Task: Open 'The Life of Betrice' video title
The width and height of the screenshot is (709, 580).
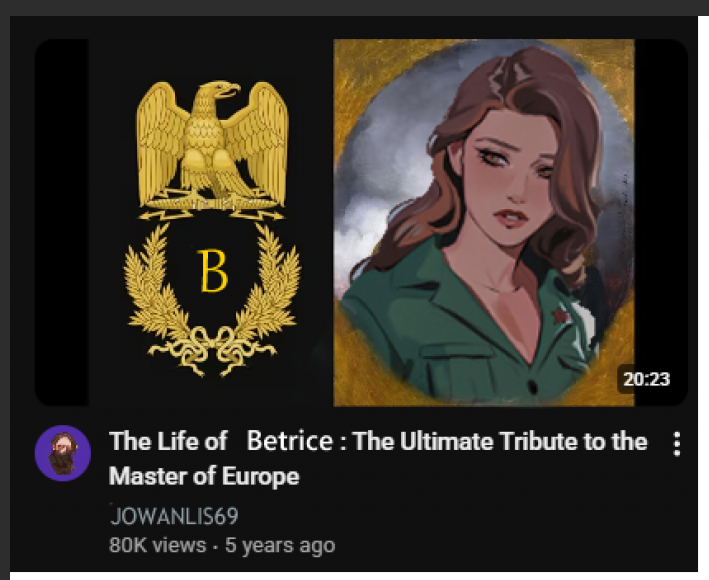Action: point(378,458)
